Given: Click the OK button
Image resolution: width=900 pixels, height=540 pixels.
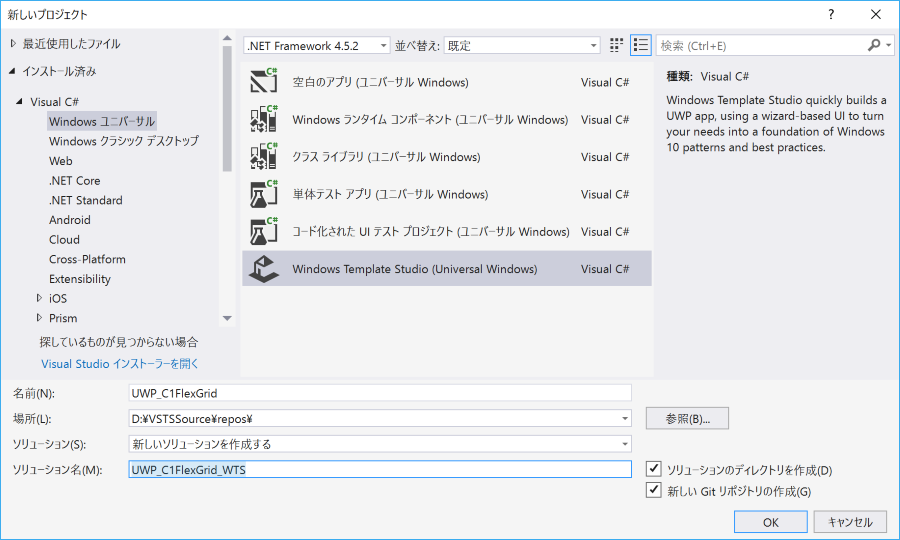Looking at the screenshot, I should [x=770, y=522].
